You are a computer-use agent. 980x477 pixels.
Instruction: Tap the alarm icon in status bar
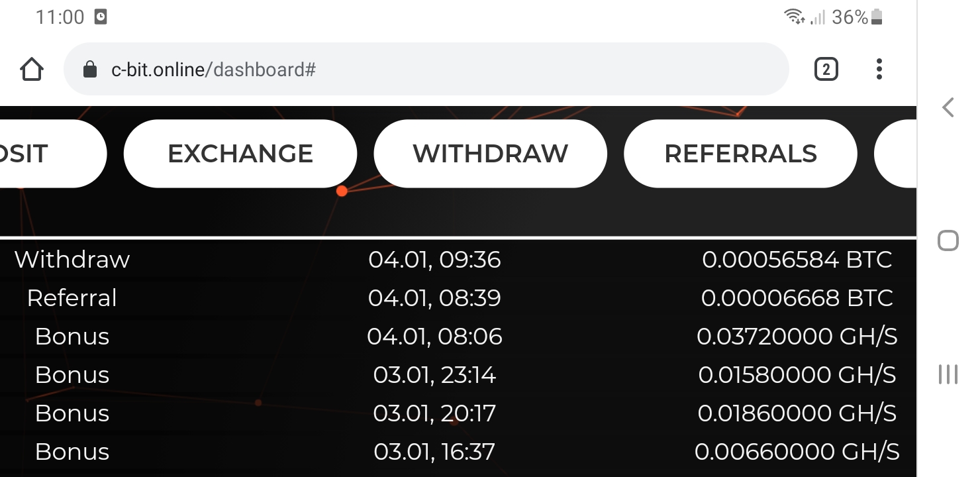point(101,17)
